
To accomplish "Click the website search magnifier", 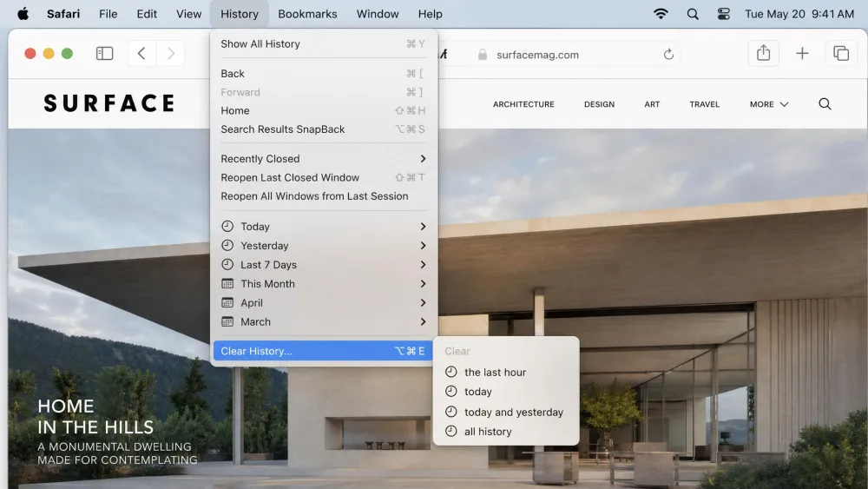I will pyautogui.click(x=825, y=104).
